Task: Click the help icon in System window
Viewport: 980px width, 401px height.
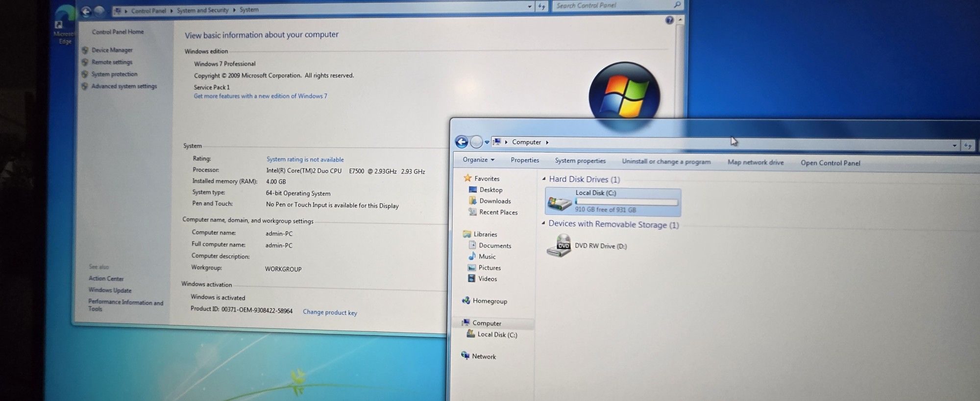Action: [669, 20]
